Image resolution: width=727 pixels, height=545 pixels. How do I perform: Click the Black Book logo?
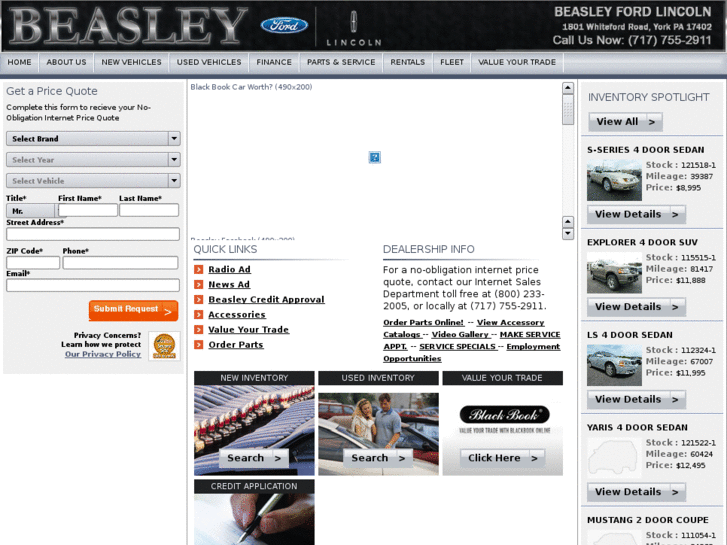(504, 415)
